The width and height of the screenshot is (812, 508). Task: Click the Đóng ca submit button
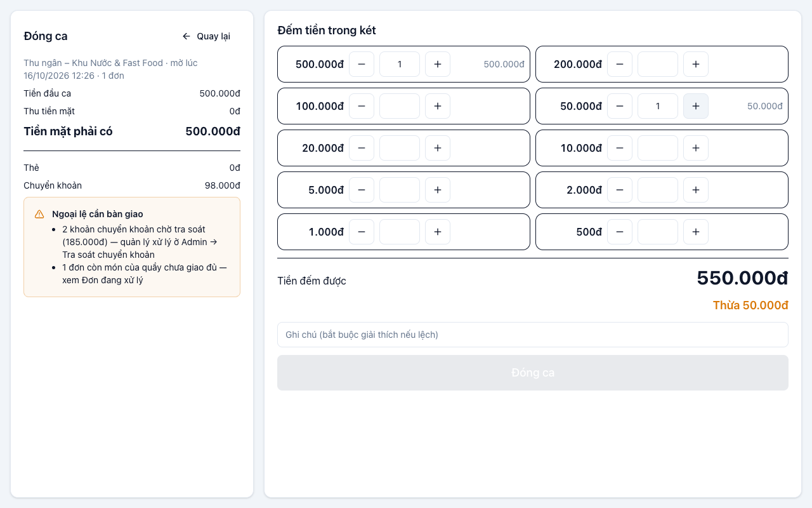point(533,373)
